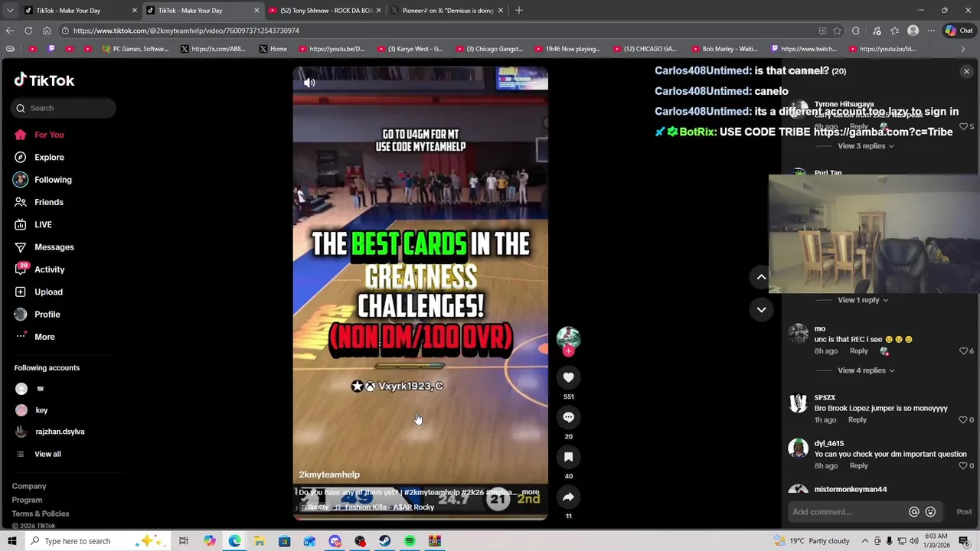The width and height of the screenshot is (980, 551).
Task: Open followed account rajzhan.dsylva
Action: (60, 432)
